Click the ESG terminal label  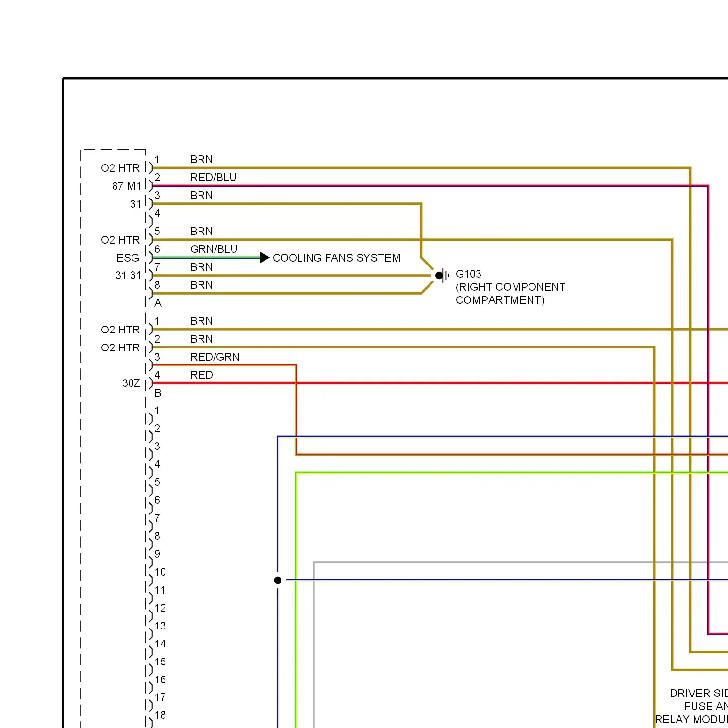pyautogui.click(x=128, y=258)
